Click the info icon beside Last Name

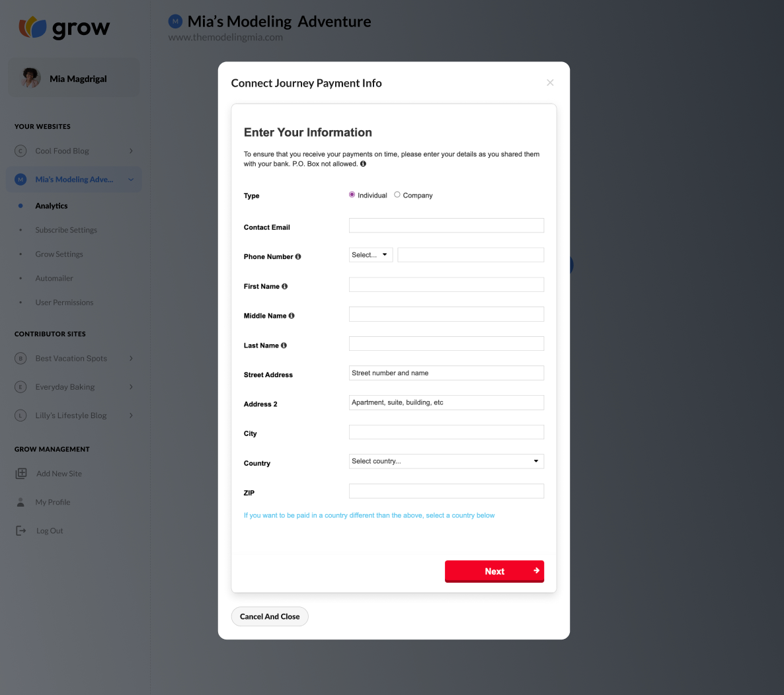point(284,346)
